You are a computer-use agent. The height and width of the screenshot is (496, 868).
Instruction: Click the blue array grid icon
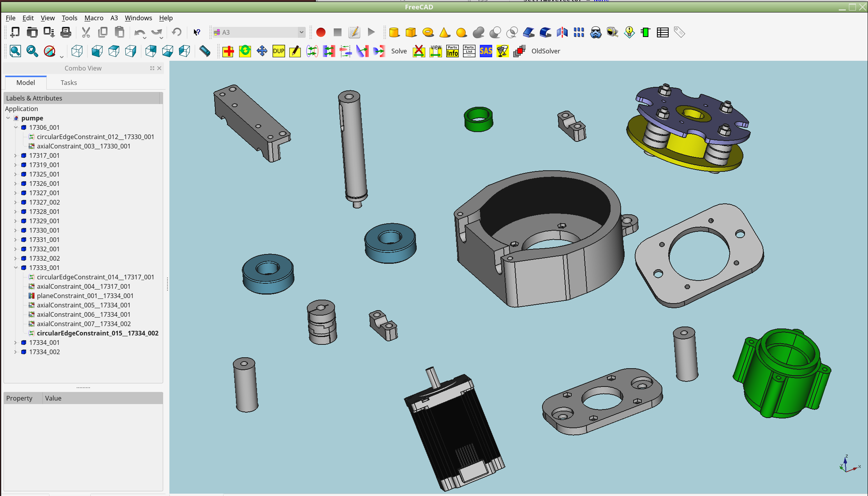point(579,32)
